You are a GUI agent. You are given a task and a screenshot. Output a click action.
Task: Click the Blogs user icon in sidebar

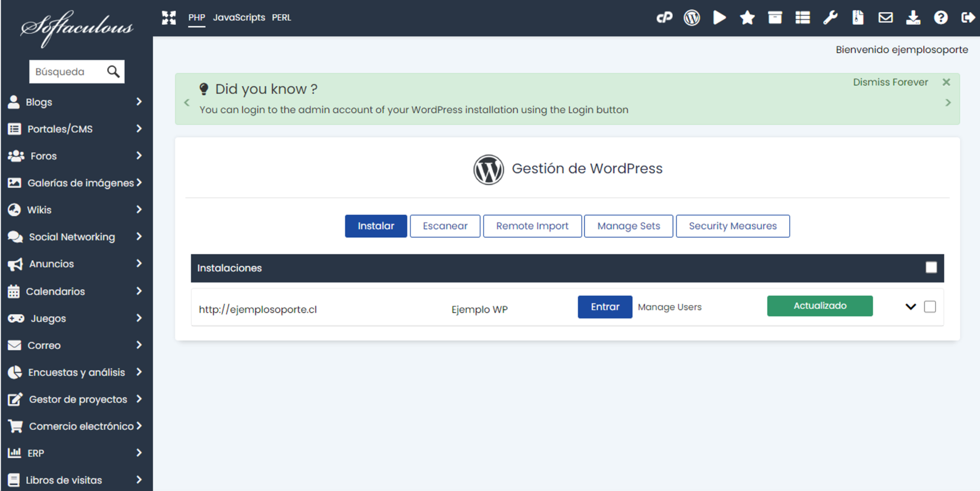14,102
